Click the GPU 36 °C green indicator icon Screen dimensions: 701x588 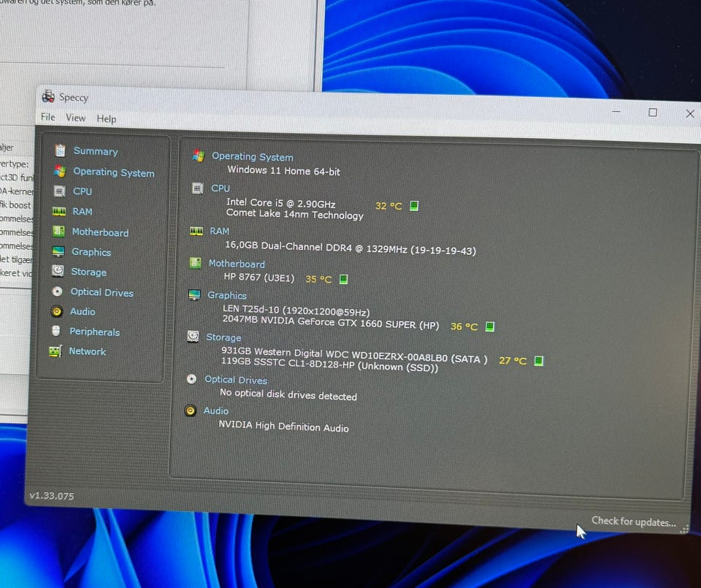click(x=490, y=327)
